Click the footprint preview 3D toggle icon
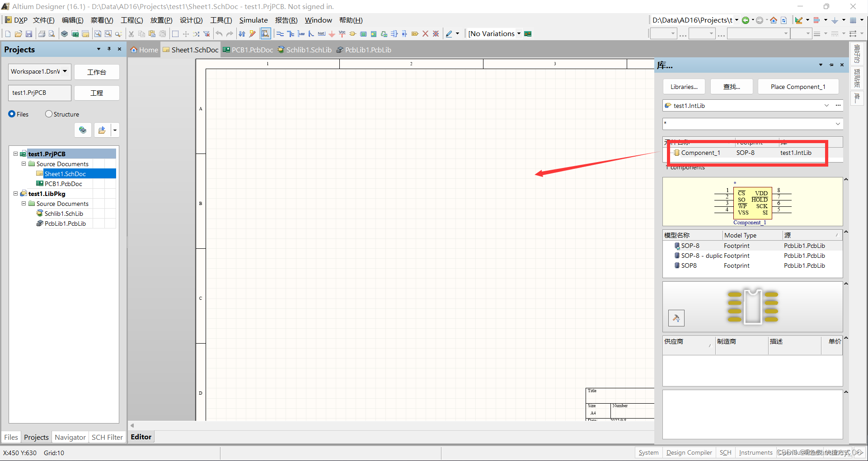This screenshot has height=461, width=868. click(676, 318)
